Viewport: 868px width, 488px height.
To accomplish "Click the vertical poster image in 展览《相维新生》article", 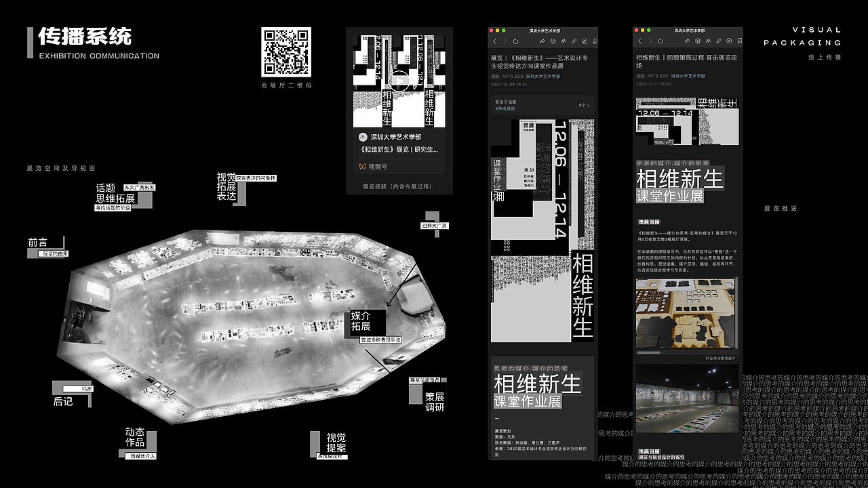I will pos(542,230).
